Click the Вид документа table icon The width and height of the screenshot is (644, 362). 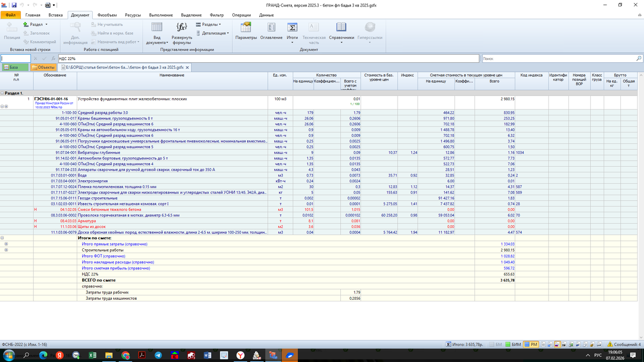[x=157, y=27]
